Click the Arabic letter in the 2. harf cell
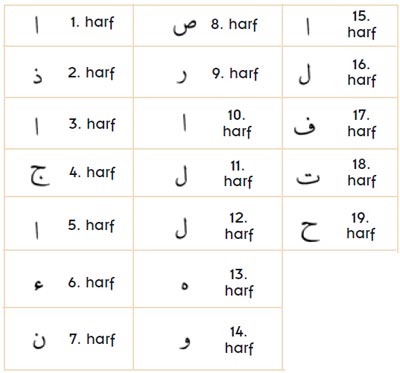The width and height of the screenshot is (400, 373). coord(38,76)
